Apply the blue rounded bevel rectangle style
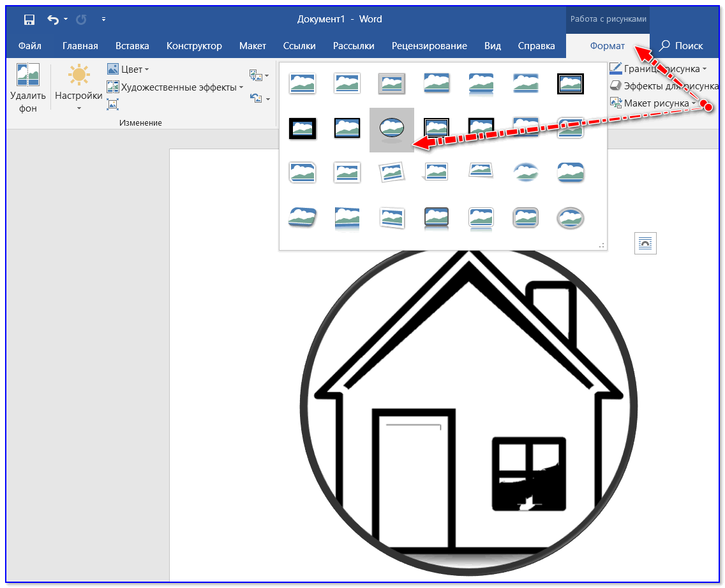 (x=570, y=173)
